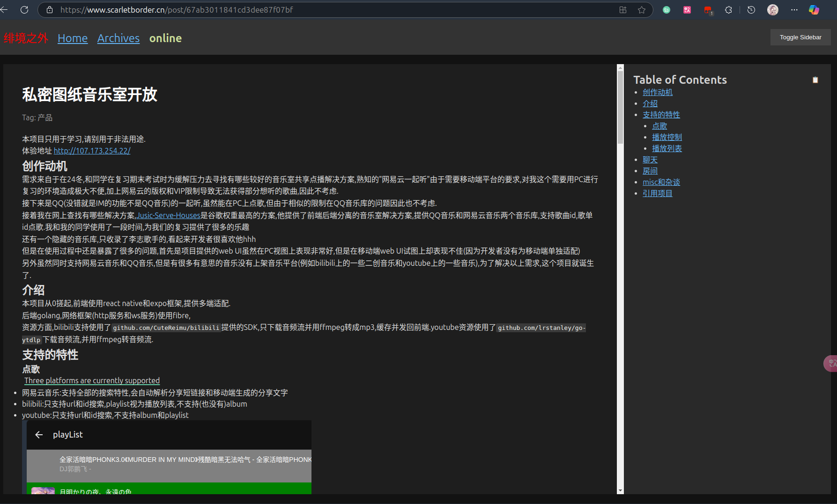Viewport: 837px width, 504px height.
Task: Click the article scrollbar down arrow
Action: [620, 491]
